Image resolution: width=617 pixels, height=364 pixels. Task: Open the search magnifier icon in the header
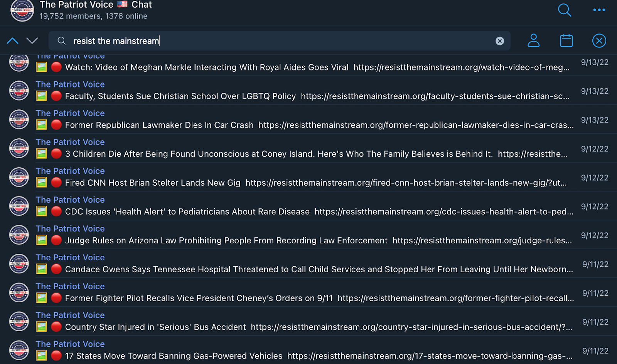[564, 10]
